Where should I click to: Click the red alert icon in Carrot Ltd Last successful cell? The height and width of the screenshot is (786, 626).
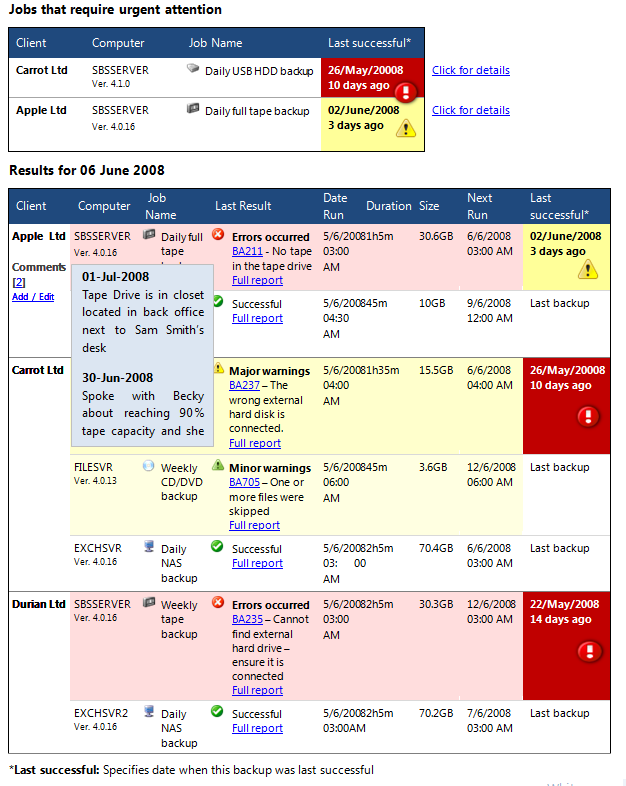tap(588, 417)
